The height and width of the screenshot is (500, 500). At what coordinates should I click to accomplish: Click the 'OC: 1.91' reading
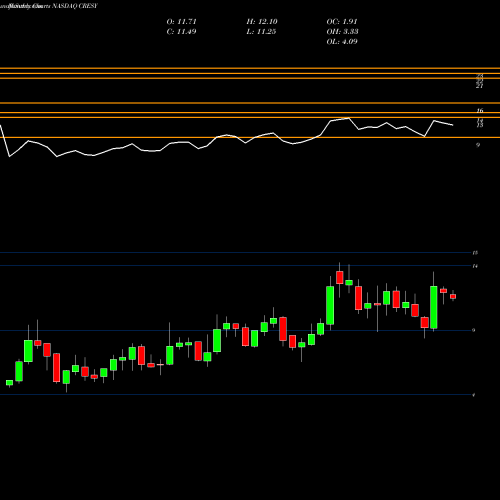point(342,22)
